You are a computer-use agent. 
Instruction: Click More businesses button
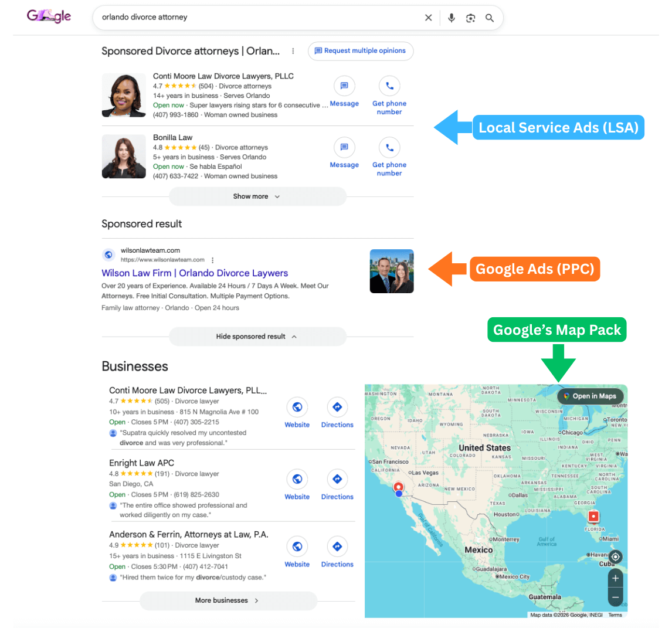click(228, 600)
